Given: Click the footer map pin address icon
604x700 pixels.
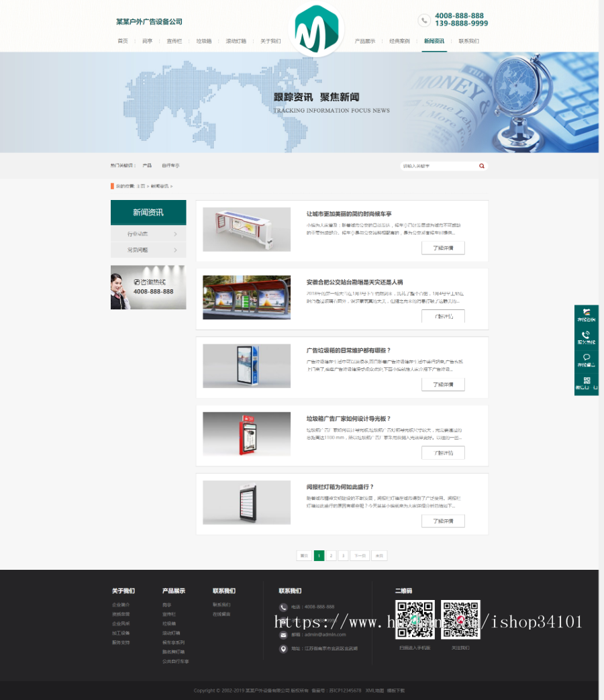Looking at the screenshot, I should pyautogui.click(x=283, y=649).
